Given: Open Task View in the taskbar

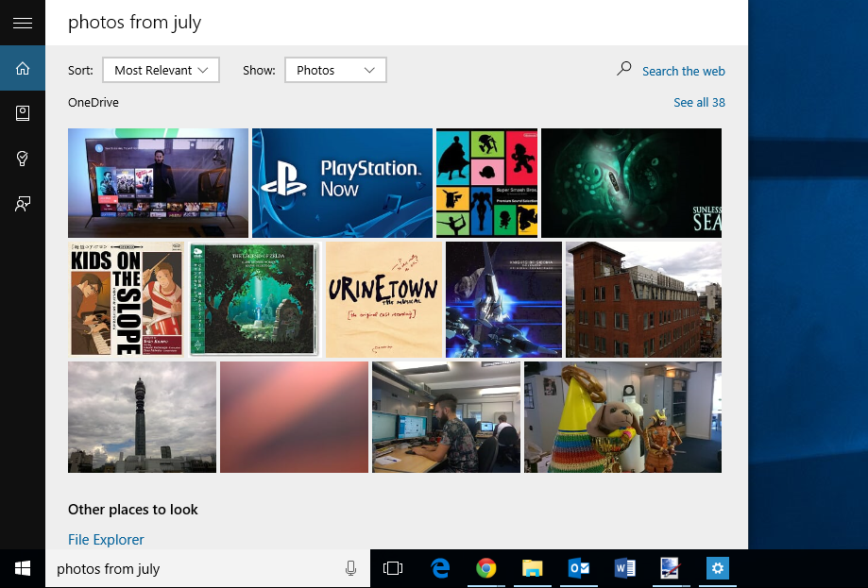Looking at the screenshot, I should point(393,568).
